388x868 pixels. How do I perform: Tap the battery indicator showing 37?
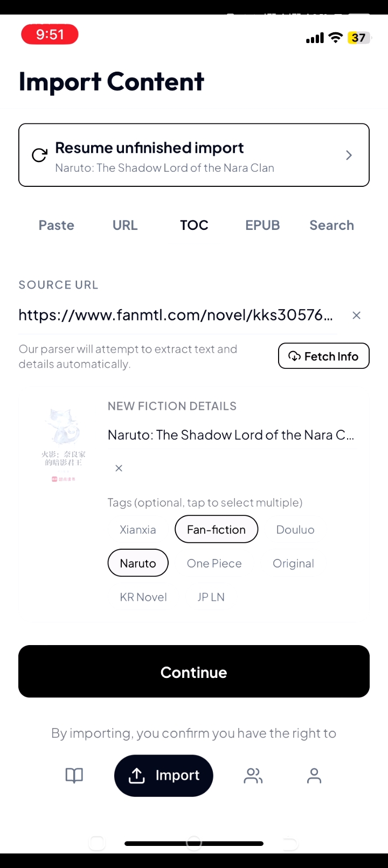pos(359,38)
